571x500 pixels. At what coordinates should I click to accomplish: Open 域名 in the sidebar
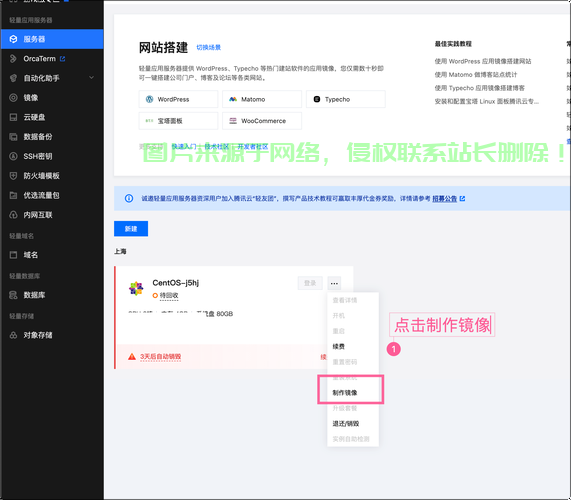pyautogui.click(x=31, y=255)
